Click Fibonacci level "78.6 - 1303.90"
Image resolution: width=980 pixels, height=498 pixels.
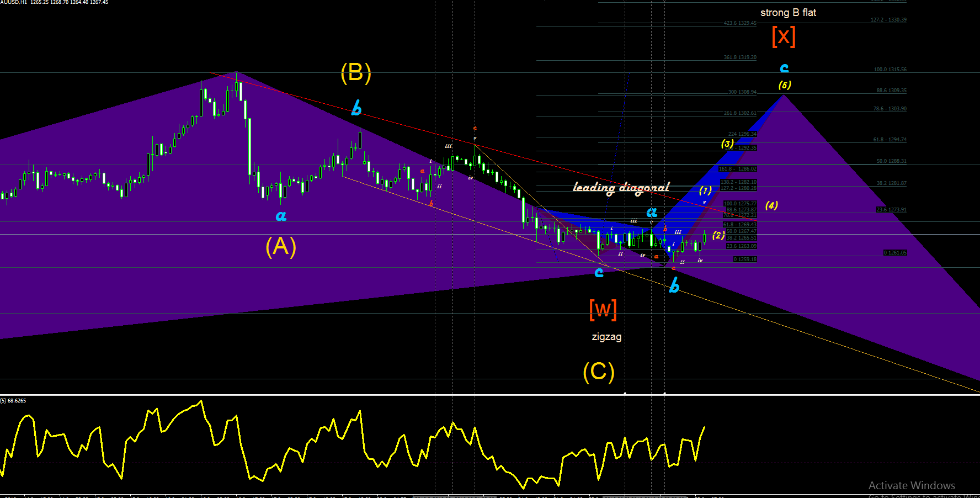890,109
